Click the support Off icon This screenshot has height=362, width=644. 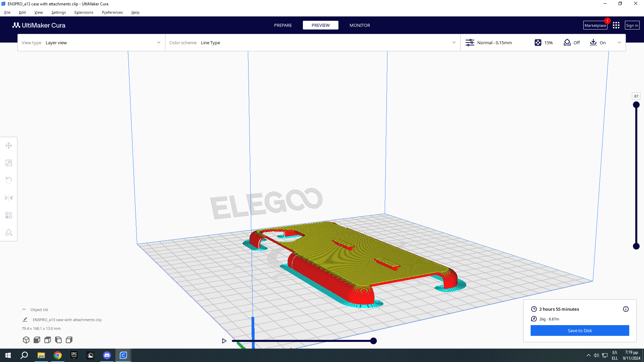point(567,43)
